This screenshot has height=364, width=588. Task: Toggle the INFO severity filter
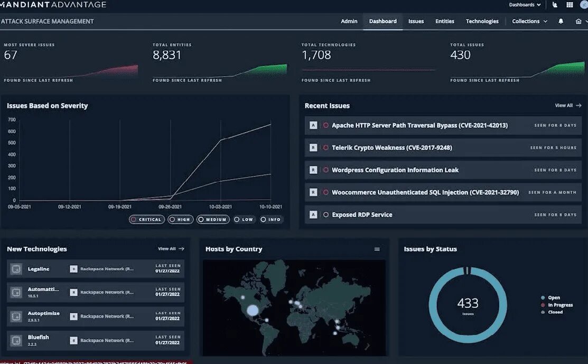270,220
